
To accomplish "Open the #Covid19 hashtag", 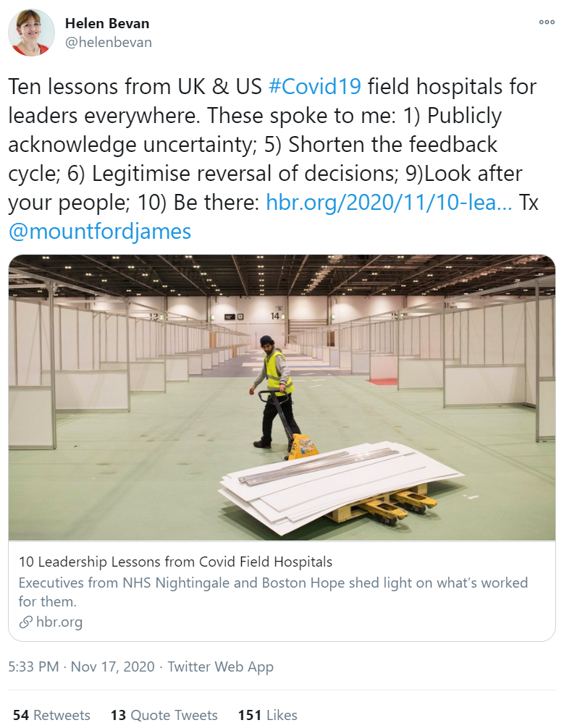I will coord(315,86).
